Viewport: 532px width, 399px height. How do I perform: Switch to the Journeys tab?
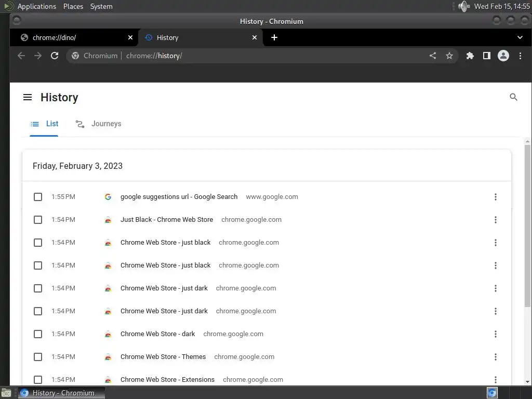click(x=98, y=124)
